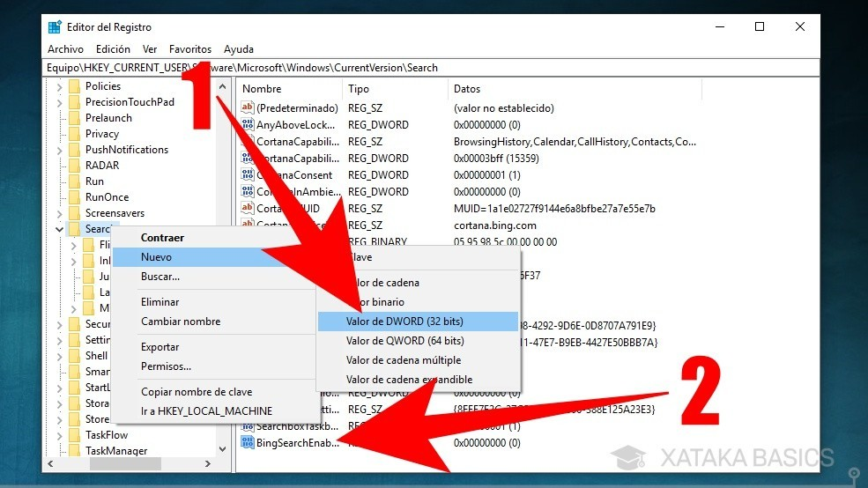Click the BingSearchEnab... DWORD icon

pyautogui.click(x=248, y=442)
